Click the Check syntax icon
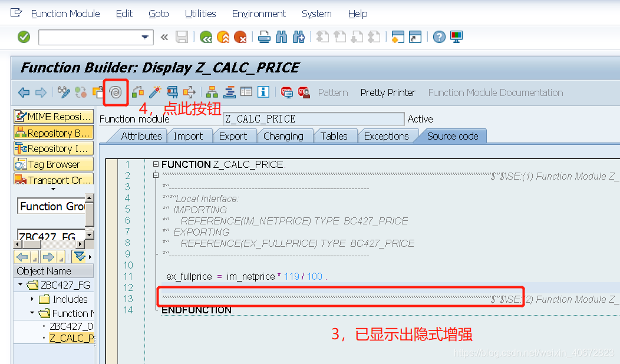The image size is (620, 364). (137, 92)
